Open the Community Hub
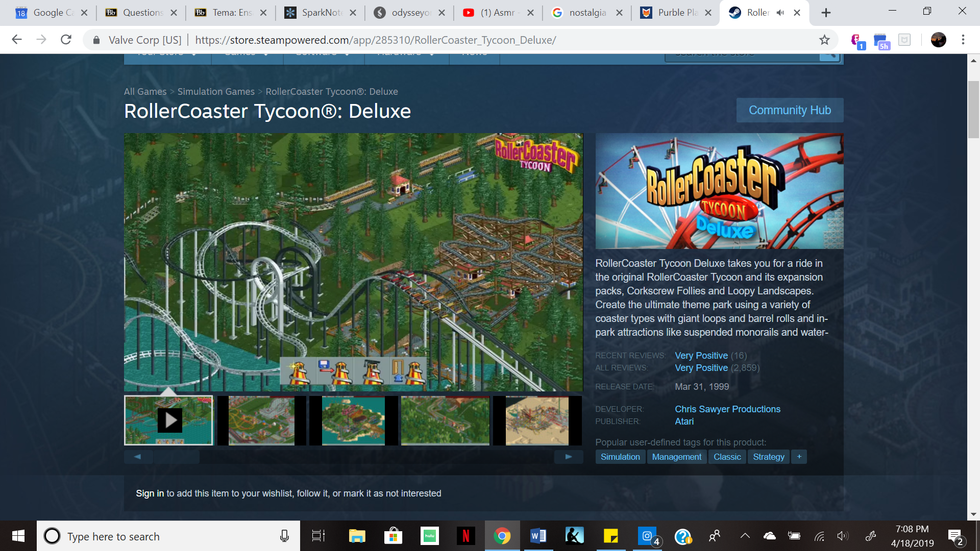 click(x=789, y=110)
